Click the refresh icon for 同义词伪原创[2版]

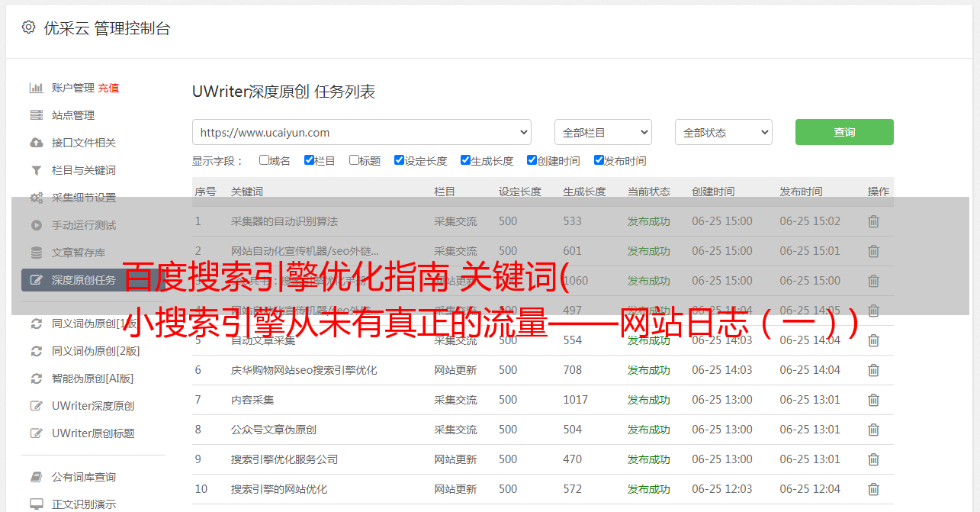(36, 351)
